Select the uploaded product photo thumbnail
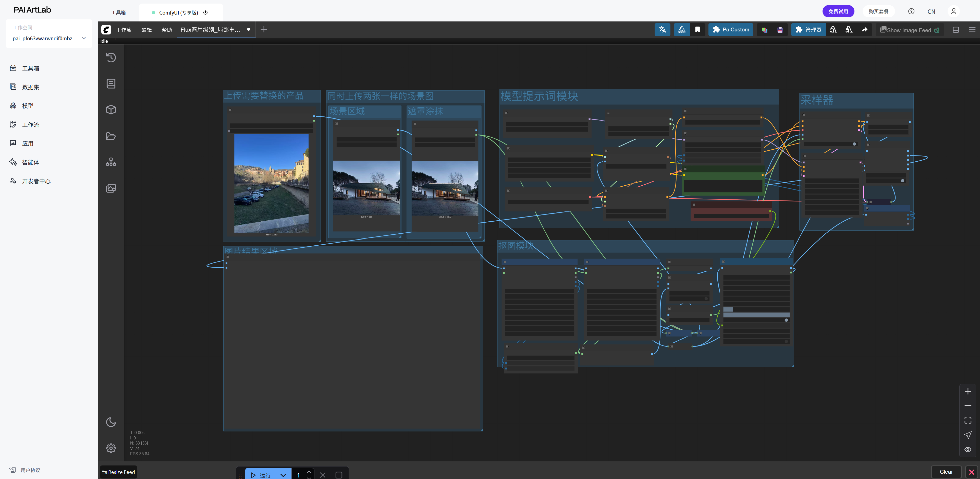Screen dimensions: 980x479 pyautogui.click(x=271, y=183)
